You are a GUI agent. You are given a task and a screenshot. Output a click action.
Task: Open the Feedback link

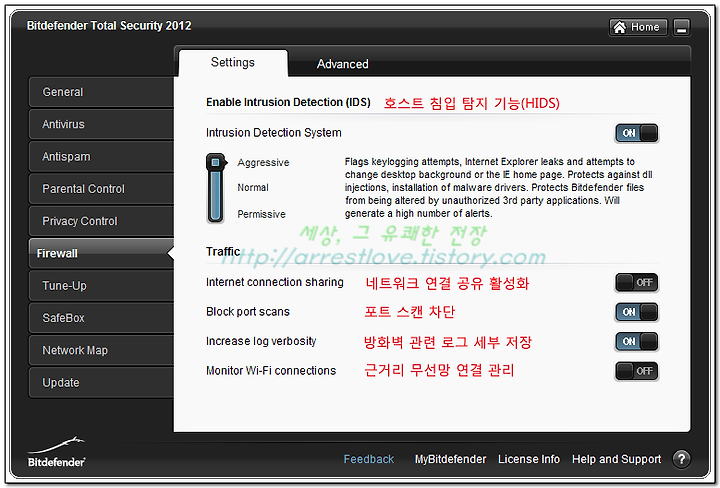(x=369, y=459)
